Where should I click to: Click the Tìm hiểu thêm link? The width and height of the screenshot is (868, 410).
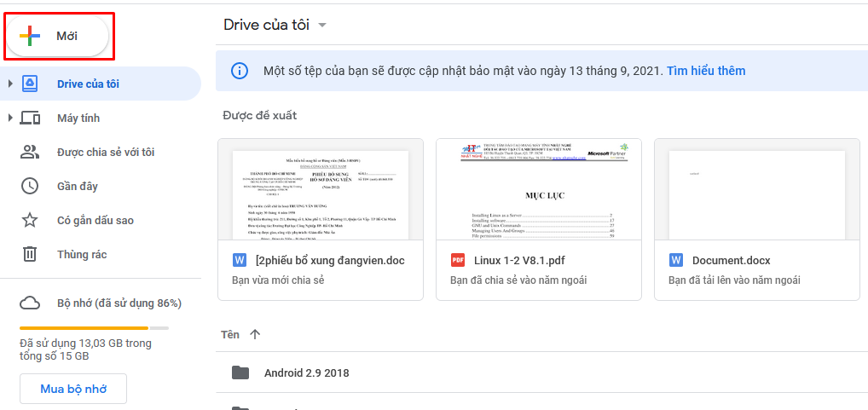(x=706, y=71)
